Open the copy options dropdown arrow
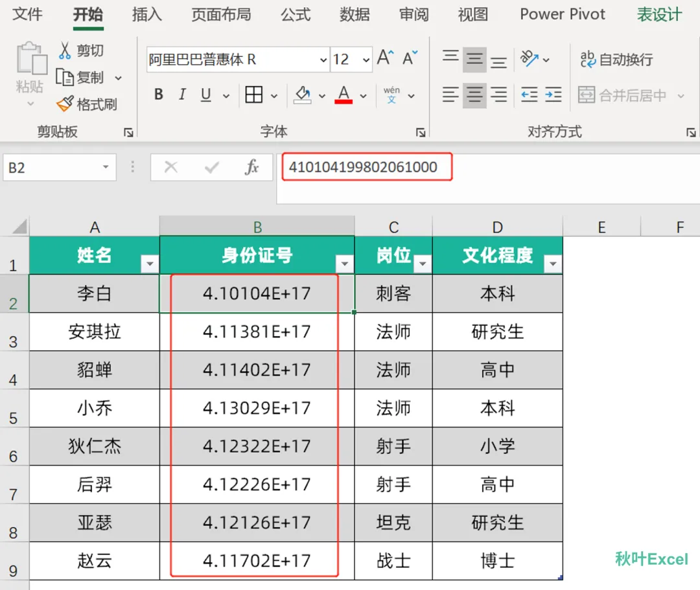700x590 pixels. (x=119, y=78)
